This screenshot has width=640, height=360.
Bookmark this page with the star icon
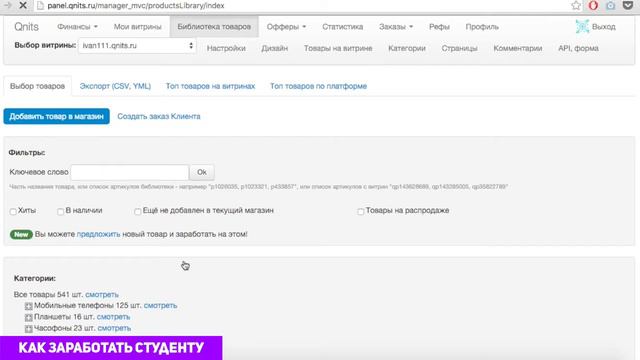(x=576, y=5)
